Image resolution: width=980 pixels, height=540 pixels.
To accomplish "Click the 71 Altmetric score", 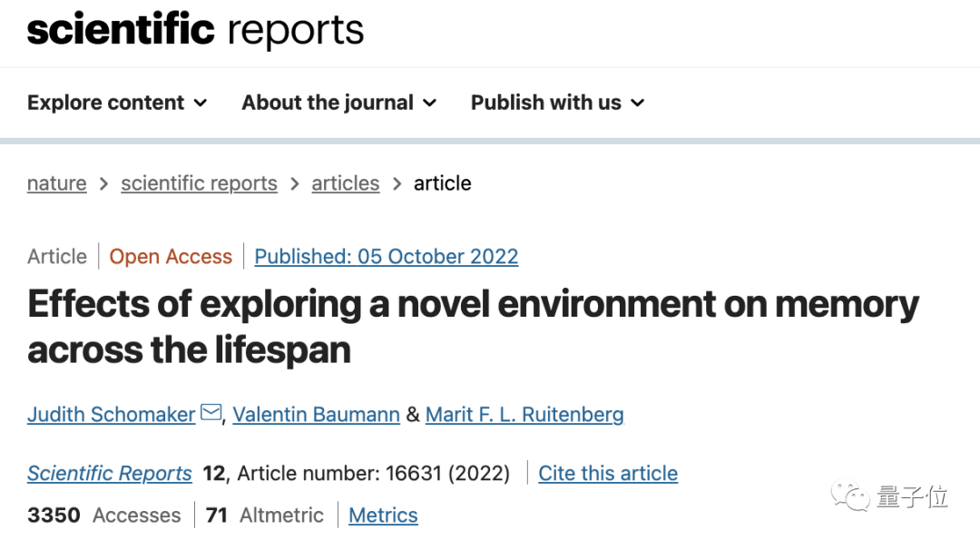I will [265, 515].
